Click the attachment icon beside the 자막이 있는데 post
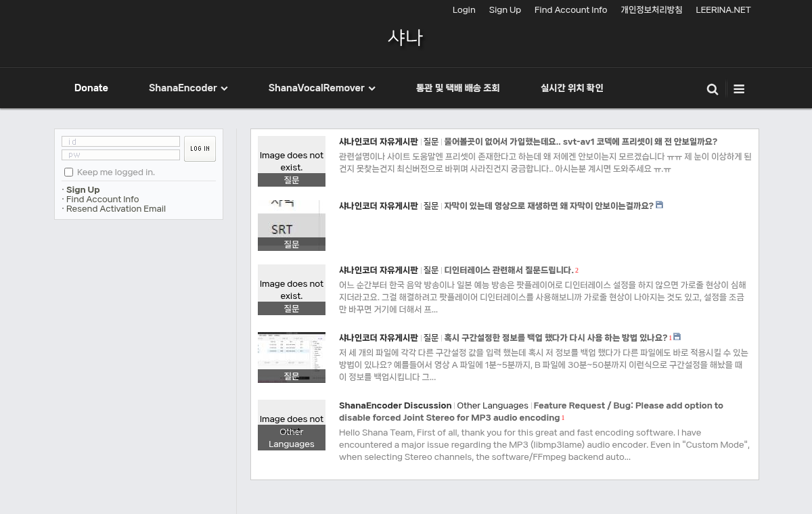 660,205
